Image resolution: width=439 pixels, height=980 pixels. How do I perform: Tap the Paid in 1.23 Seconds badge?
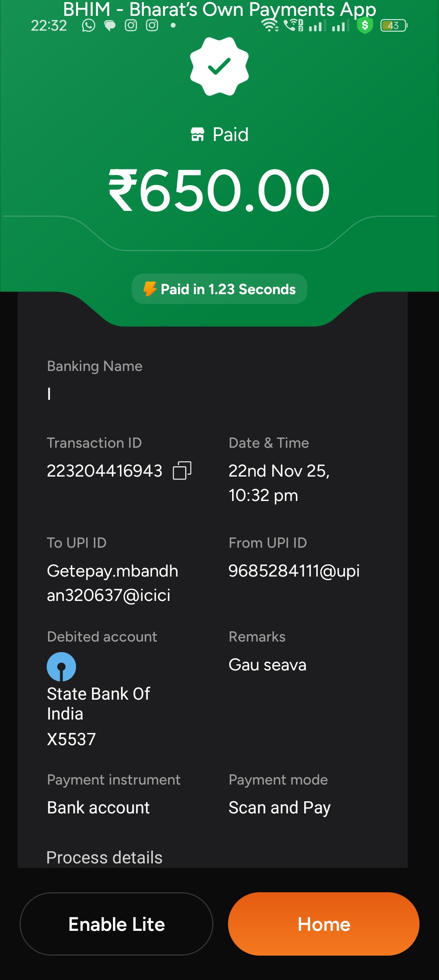coord(219,289)
